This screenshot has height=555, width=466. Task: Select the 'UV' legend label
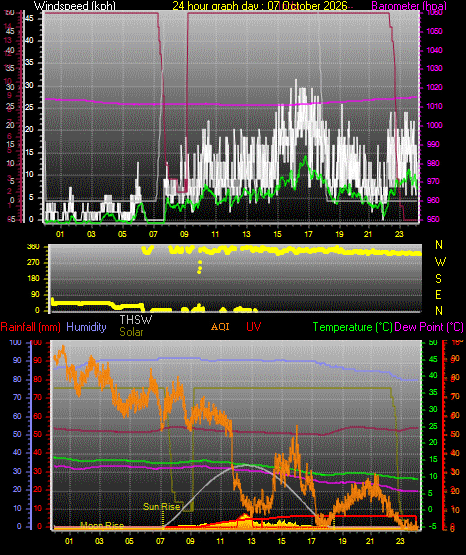[254, 326]
